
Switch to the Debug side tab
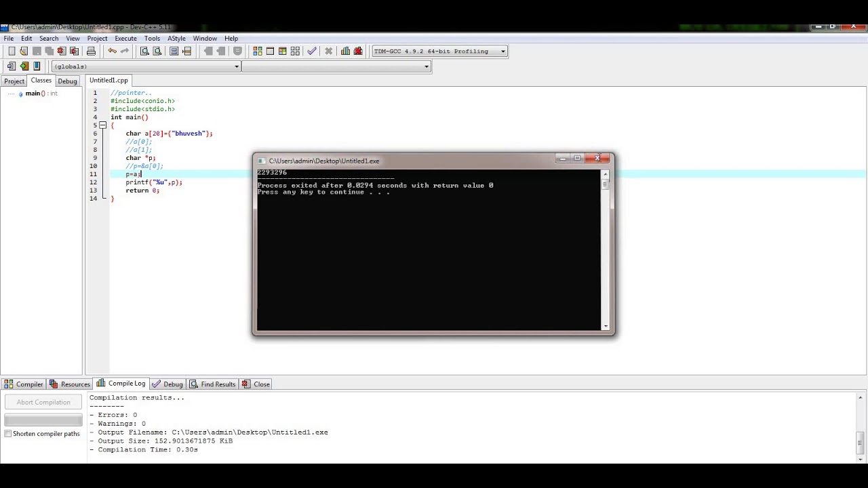pos(67,81)
